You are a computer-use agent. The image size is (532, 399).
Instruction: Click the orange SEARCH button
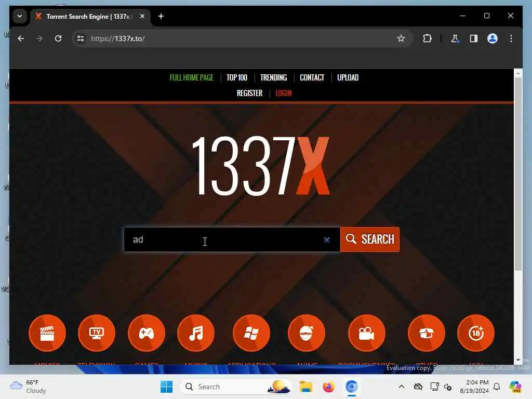coord(370,240)
